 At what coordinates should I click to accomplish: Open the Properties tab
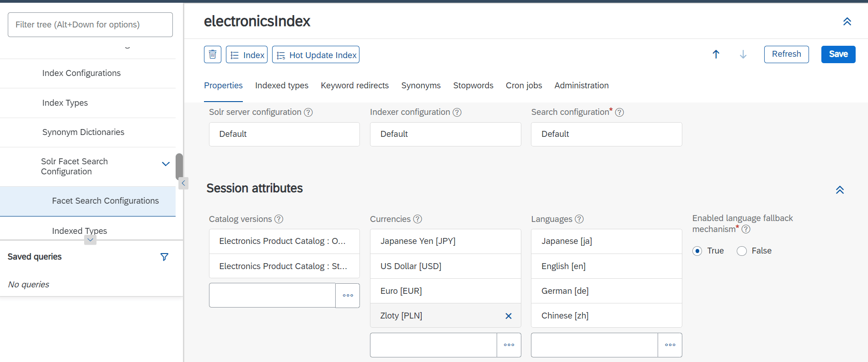point(223,86)
